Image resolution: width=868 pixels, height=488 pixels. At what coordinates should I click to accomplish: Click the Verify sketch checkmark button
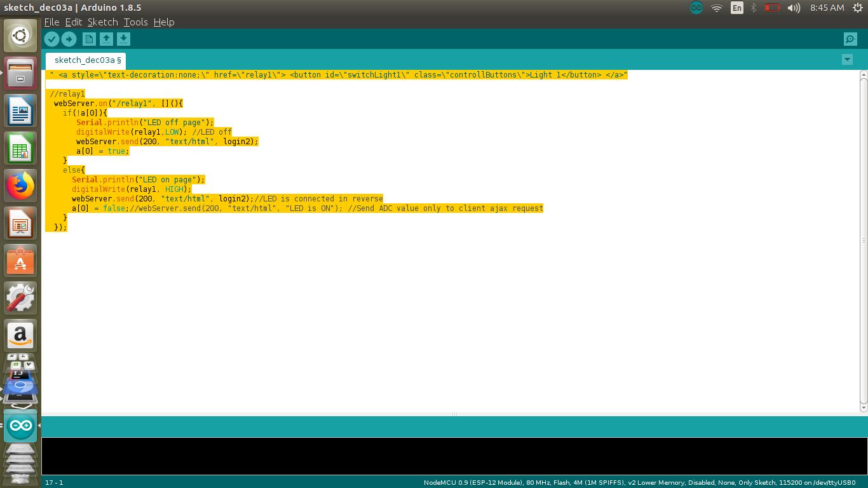[51, 39]
